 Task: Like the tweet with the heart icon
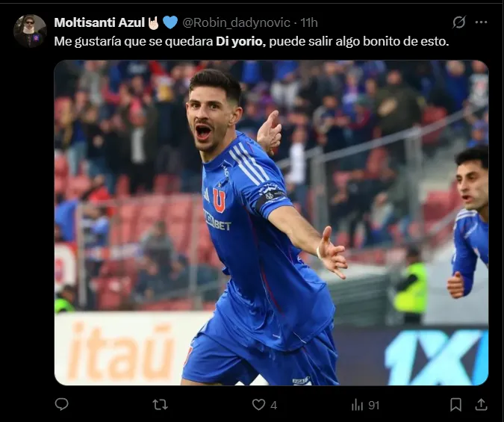point(259,405)
